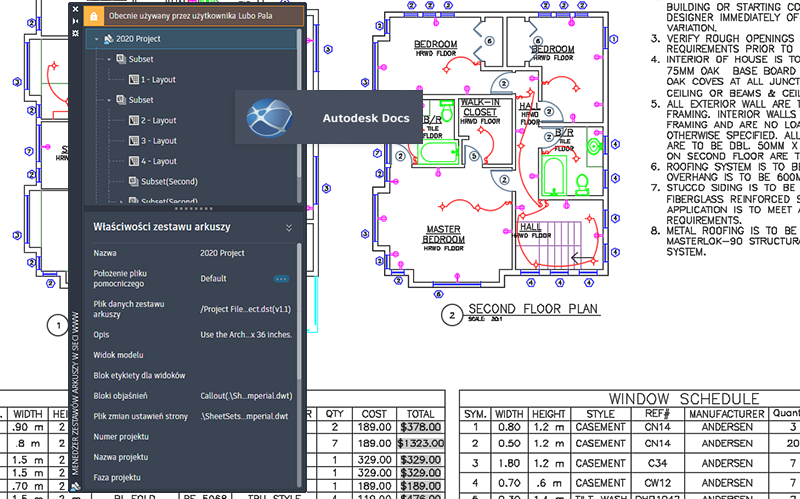Screen dimensions: 800x499
Task: Click the Nazwa value 2020 Project
Action: tap(222, 253)
